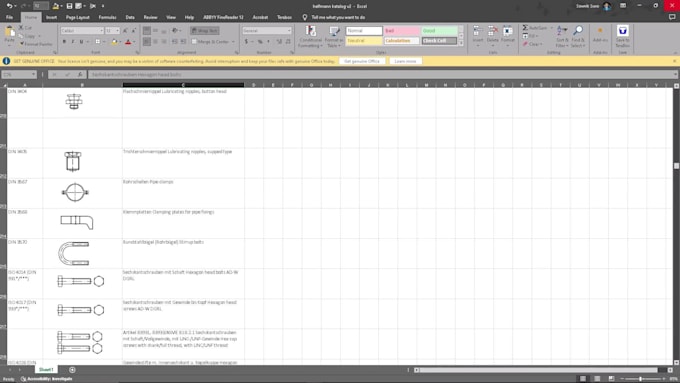This screenshot has height=383, width=680.
Task: Apply the Good cell style
Action: coord(439,31)
